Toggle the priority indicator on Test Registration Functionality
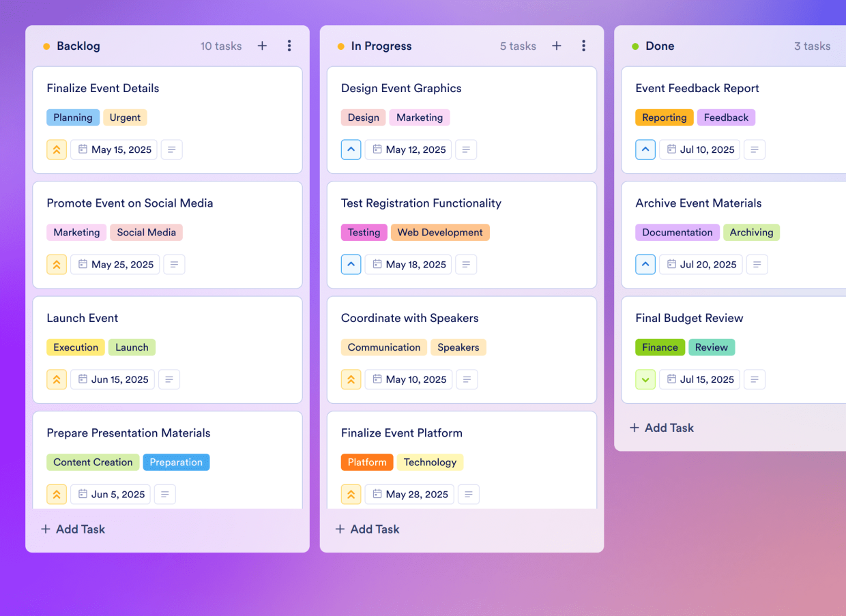This screenshot has width=846, height=616. [x=351, y=264]
